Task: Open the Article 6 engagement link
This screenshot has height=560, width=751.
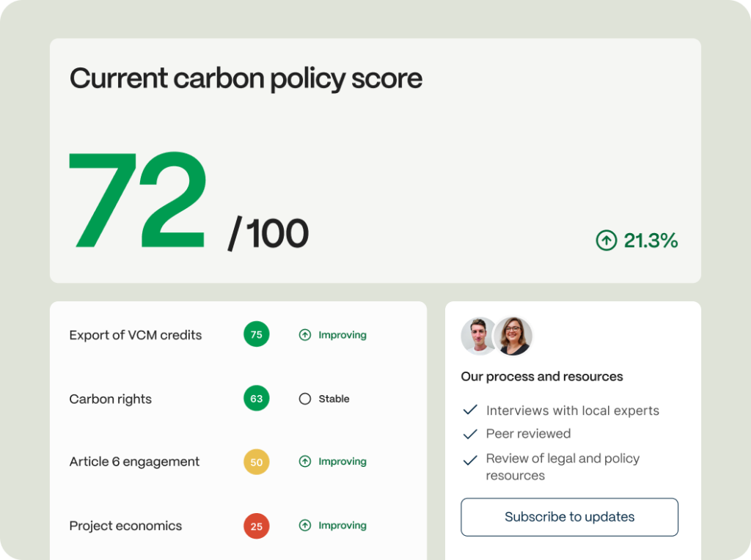Action: coord(134,462)
